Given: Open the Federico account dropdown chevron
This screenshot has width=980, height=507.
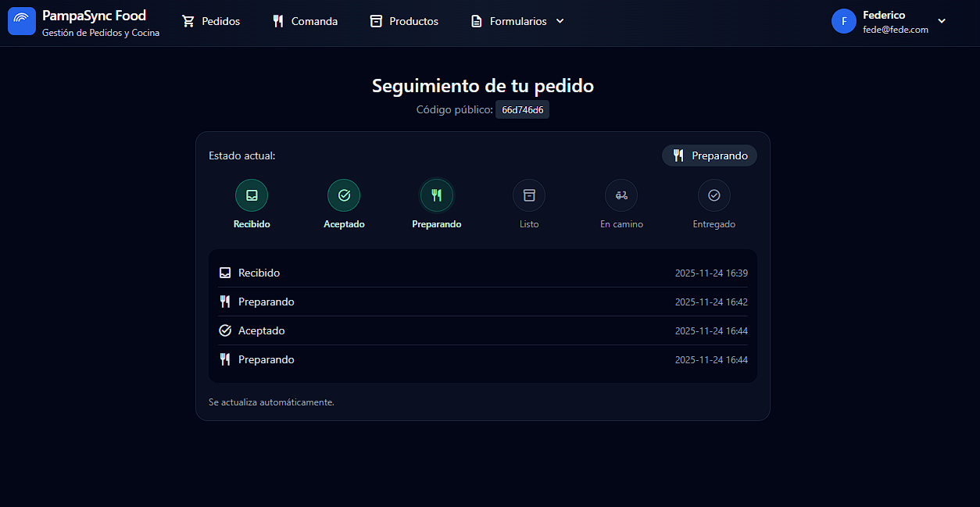Looking at the screenshot, I should [942, 22].
